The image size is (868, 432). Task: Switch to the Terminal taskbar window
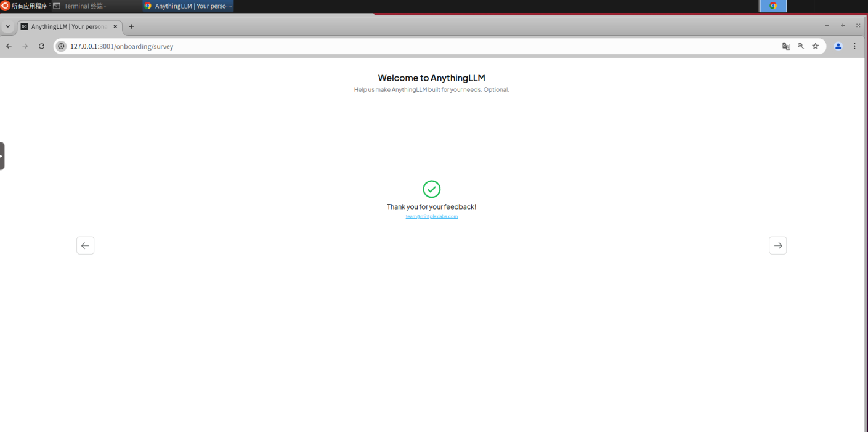click(x=95, y=6)
